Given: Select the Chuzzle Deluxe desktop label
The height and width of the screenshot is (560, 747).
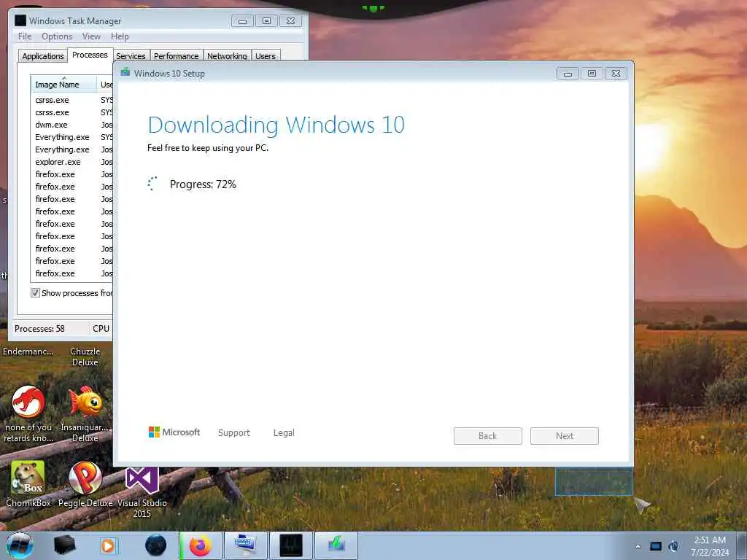Looking at the screenshot, I should click(85, 357).
